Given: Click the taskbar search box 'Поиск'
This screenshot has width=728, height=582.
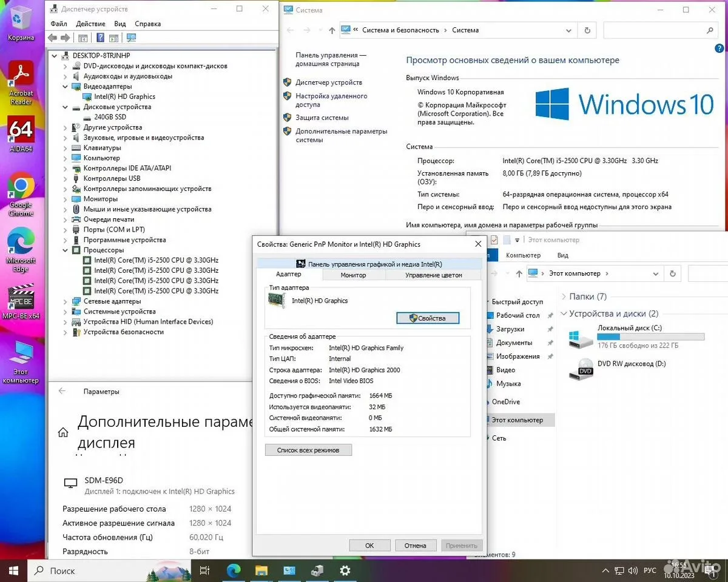Looking at the screenshot, I should 109,570.
